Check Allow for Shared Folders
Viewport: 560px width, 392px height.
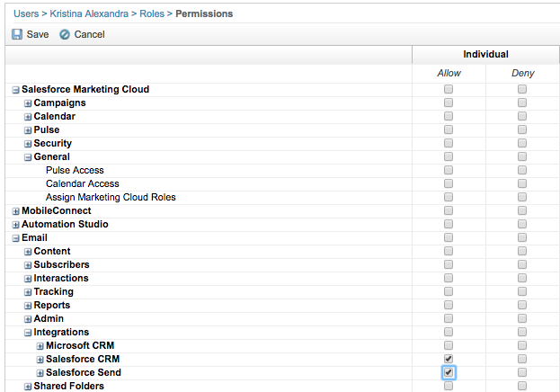pos(449,386)
